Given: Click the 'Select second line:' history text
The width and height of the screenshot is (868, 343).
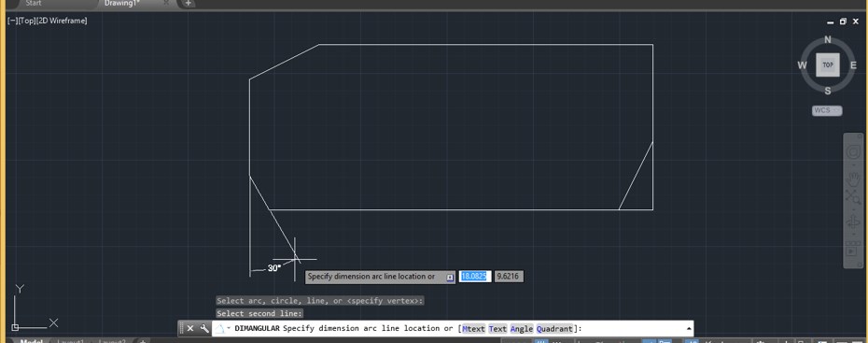Looking at the screenshot, I should click(259, 314).
